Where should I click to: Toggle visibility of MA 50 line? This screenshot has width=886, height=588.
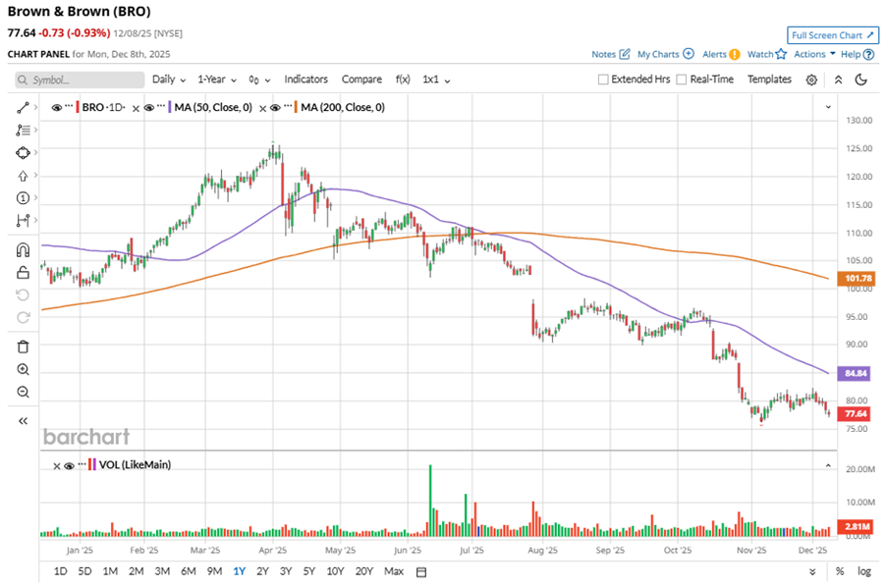coord(149,107)
